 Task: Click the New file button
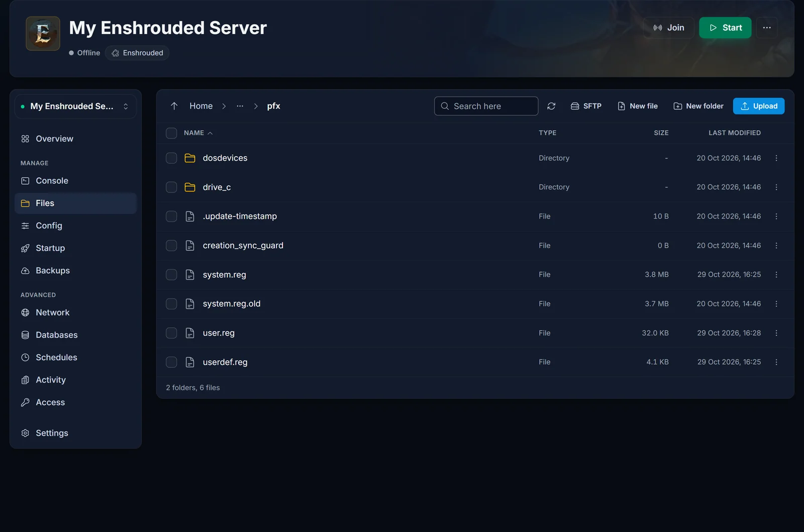(x=638, y=106)
